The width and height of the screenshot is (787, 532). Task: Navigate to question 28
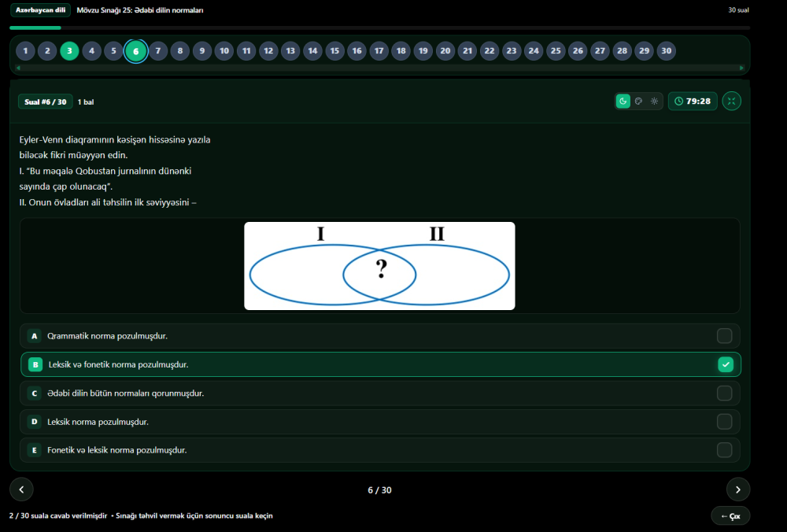(x=622, y=50)
